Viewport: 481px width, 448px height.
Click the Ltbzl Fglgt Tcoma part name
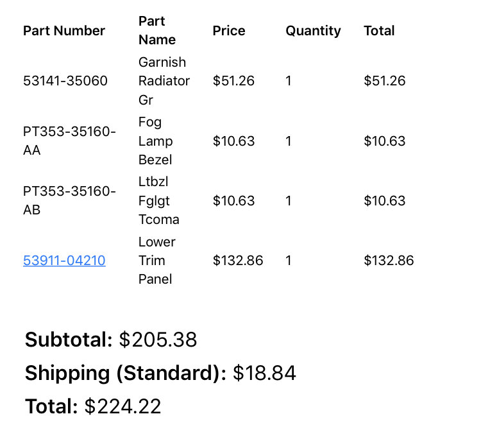[x=159, y=200]
